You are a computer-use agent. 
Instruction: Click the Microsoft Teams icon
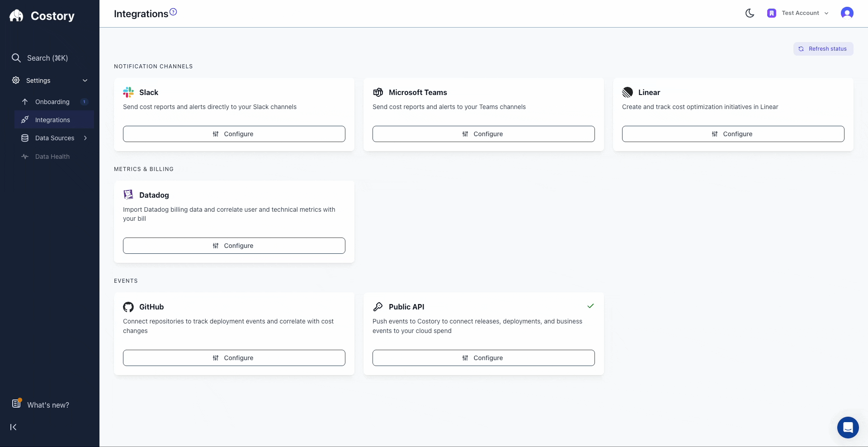tap(378, 92)
